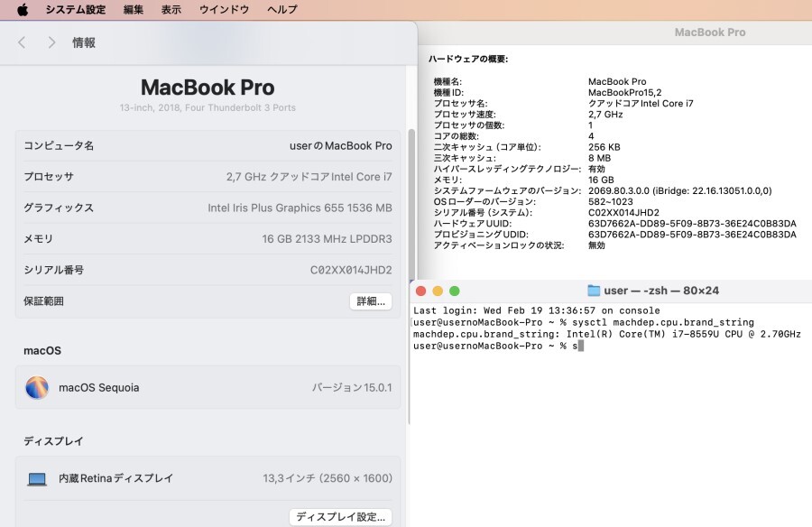Select L2 cache value '256 KB'
The image size is (812, 527).
[x=604, y=147]
